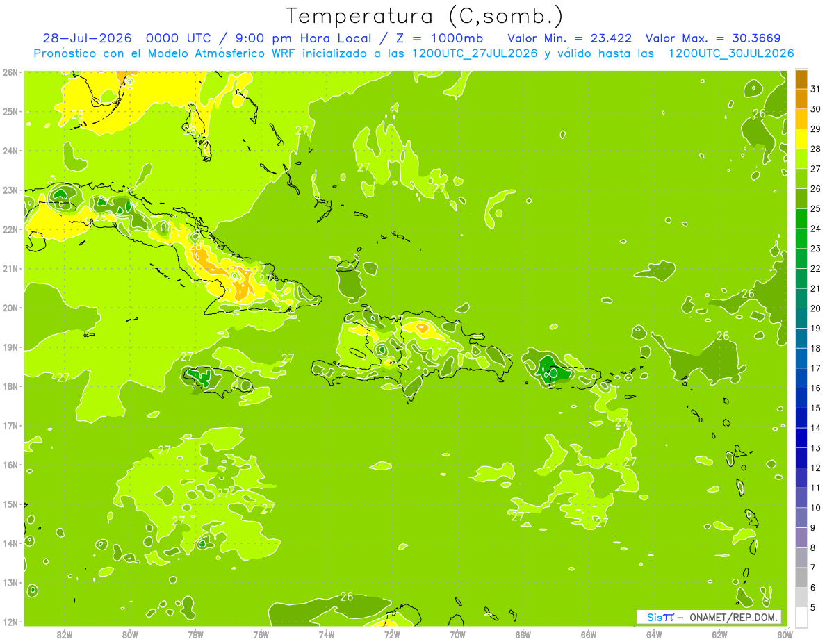
Task: Click the latitude axis label "23N"
Action: point(10,190)
